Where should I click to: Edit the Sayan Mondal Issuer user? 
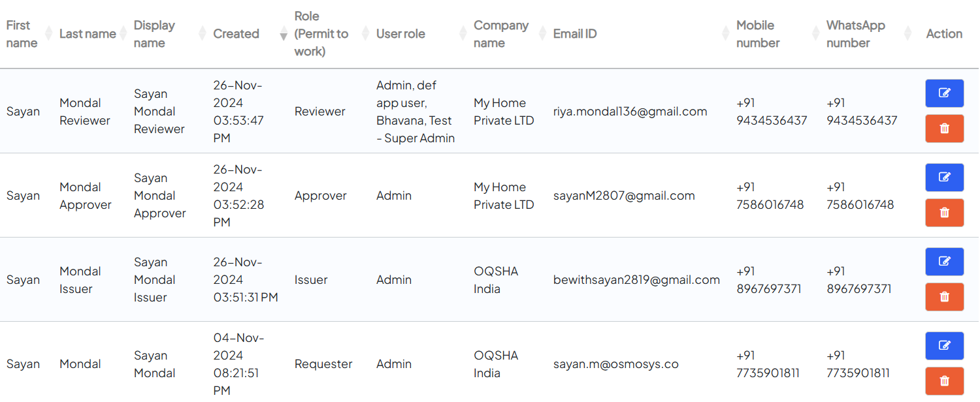tap(944, 262)
